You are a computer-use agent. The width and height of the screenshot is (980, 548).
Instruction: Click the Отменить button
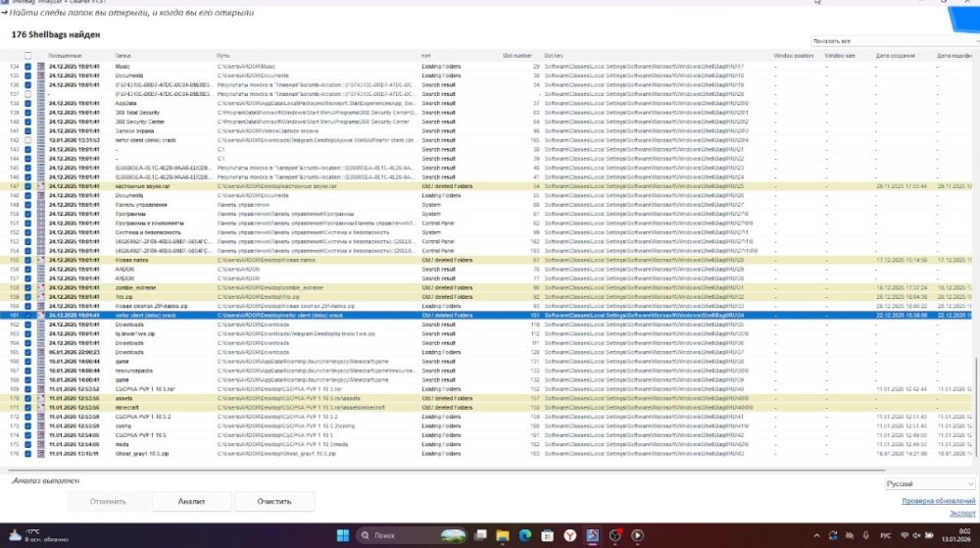click(108, 501)
